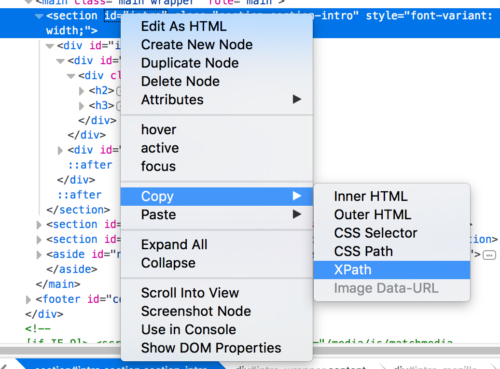500x369 pixels.
Task: Expand the footer element node
Action: coord(28,299)
